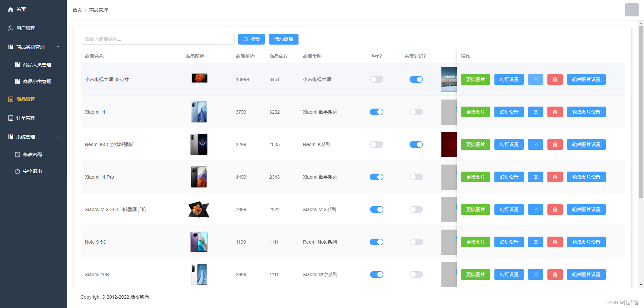Click 幻灯设置 for Redmi K40 游戏增强版
The height and width of the screenshot is (308, 644).
[x=509, y=144]
